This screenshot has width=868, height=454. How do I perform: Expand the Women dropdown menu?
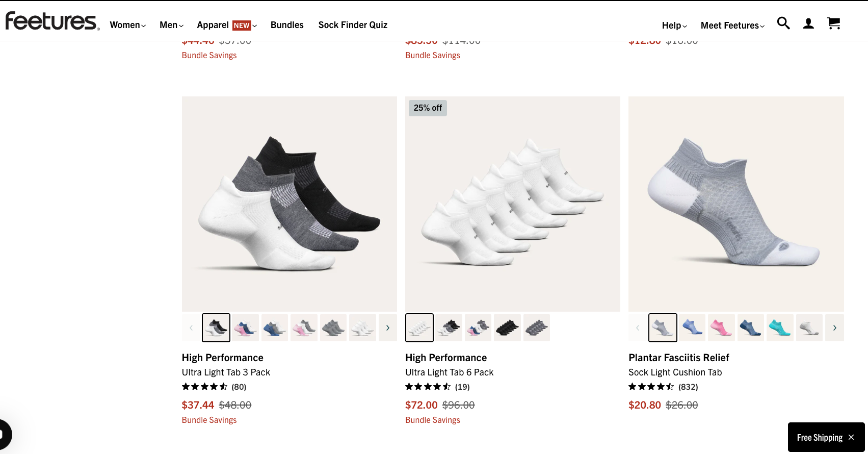coord(127,25)
